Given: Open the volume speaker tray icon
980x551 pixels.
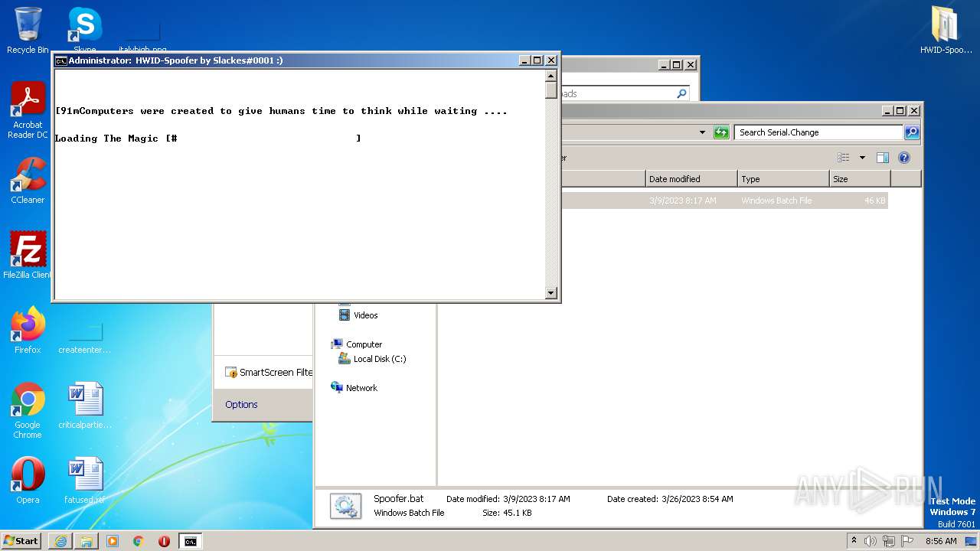Looking at the screenshot, I should [871, 541].
